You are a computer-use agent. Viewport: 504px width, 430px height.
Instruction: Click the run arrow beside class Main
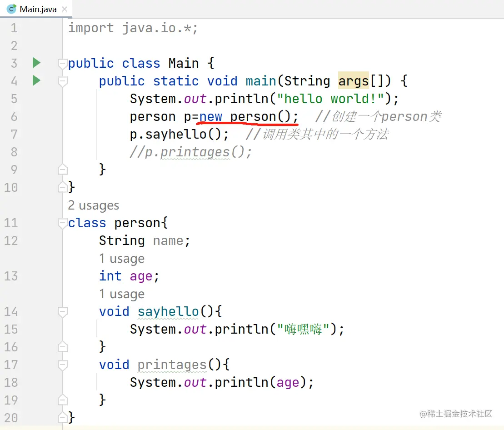pyautogui.click(x=37, y=63)
